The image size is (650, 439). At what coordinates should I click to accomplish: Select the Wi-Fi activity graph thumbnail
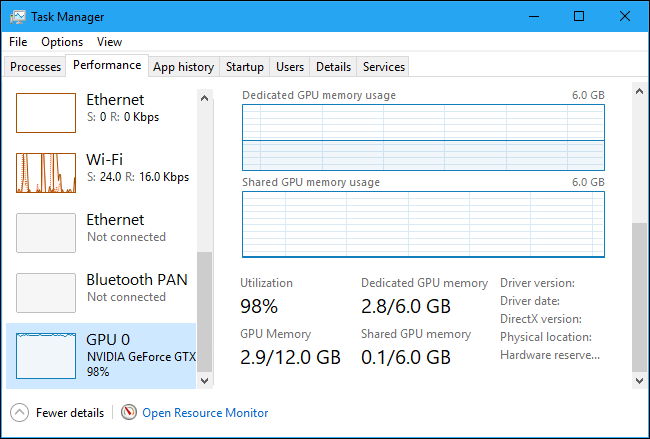point(46,172)
